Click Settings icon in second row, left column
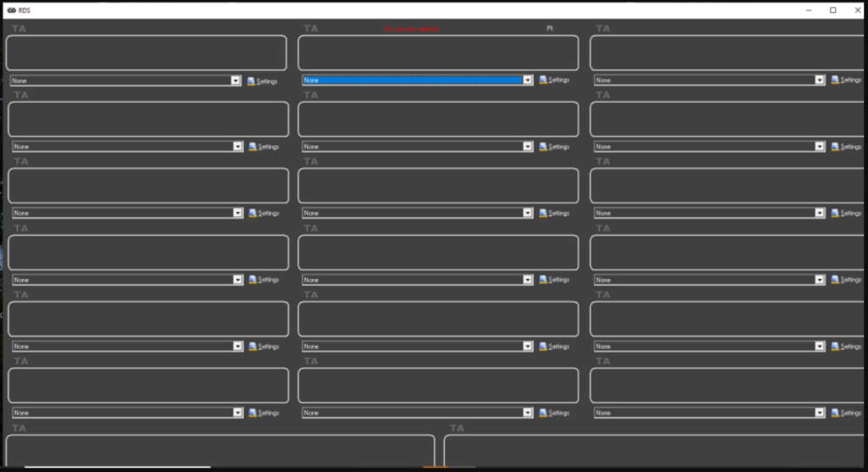The height and width of the screenshot is (472, 868). (253, 147)
